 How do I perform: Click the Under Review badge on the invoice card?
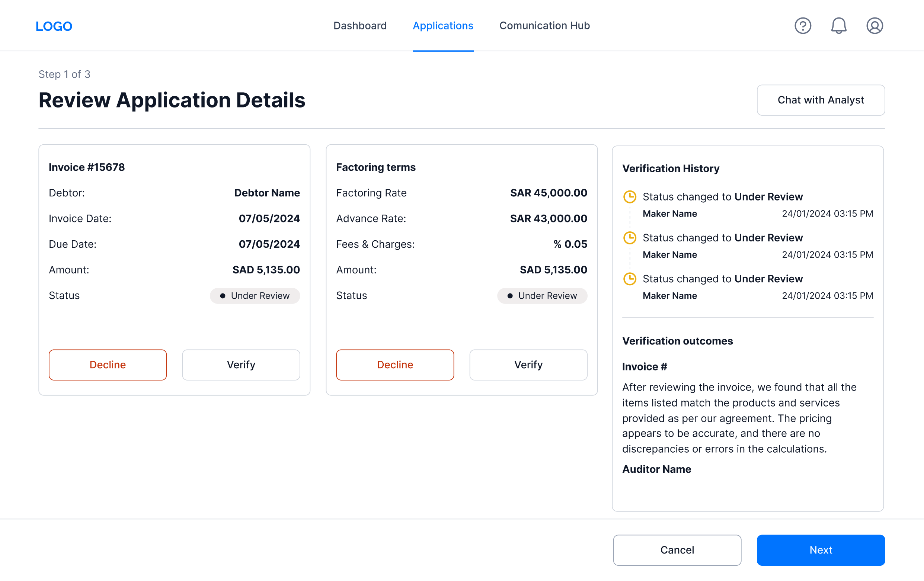255,295
